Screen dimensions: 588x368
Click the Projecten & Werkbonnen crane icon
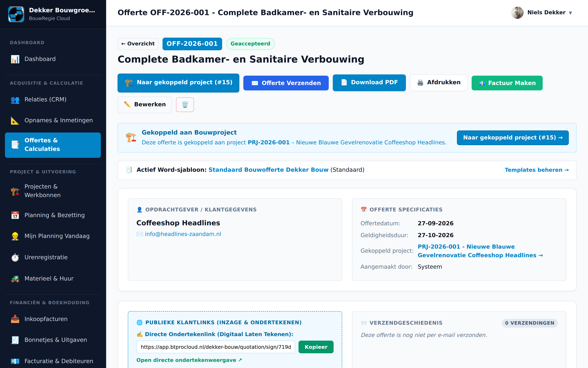15,191
